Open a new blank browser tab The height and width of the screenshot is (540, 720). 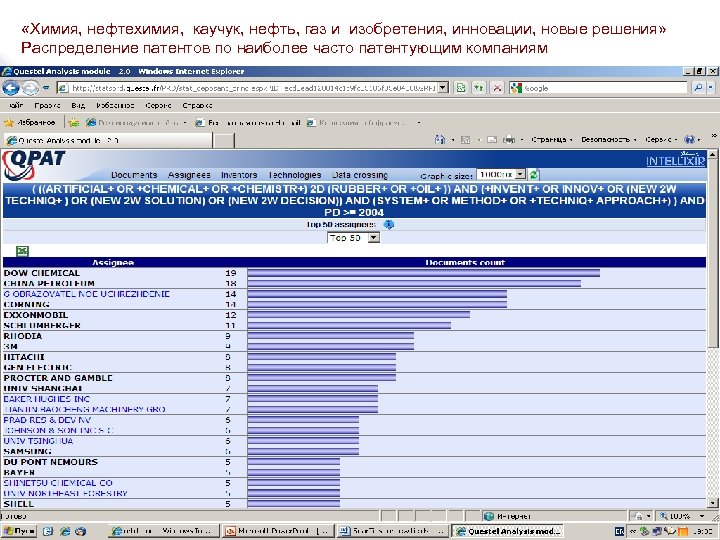click(x=224, y=141)
